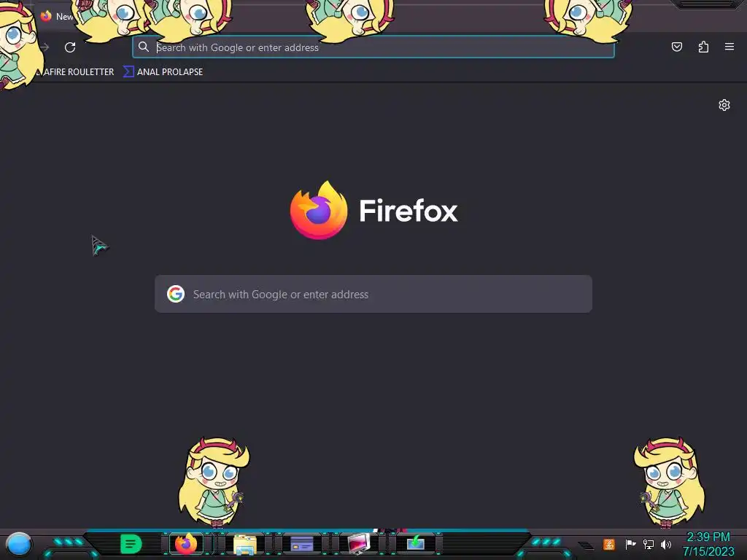Open the purple card app in taskbar
747x560 pixels.
(x=301, y=544)
